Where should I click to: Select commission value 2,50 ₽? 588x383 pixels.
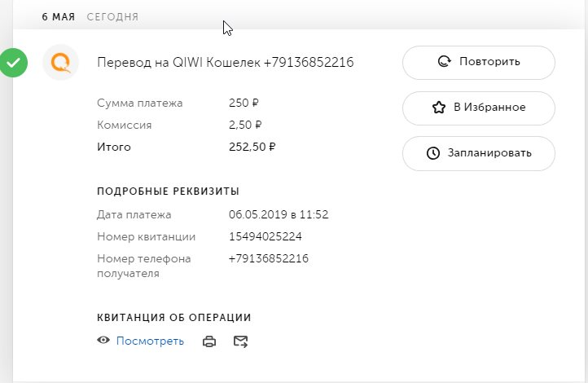pos(245,125)
